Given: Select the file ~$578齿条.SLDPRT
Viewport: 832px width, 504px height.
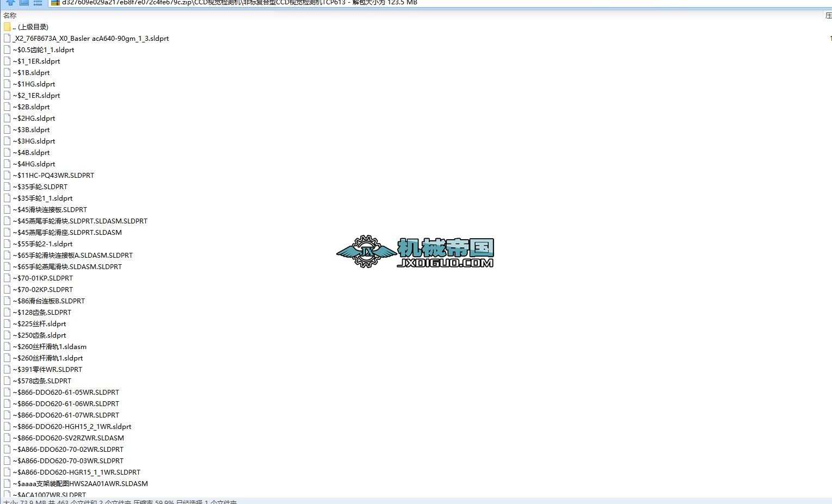Looking at the screenshot, I should (42, 381).
